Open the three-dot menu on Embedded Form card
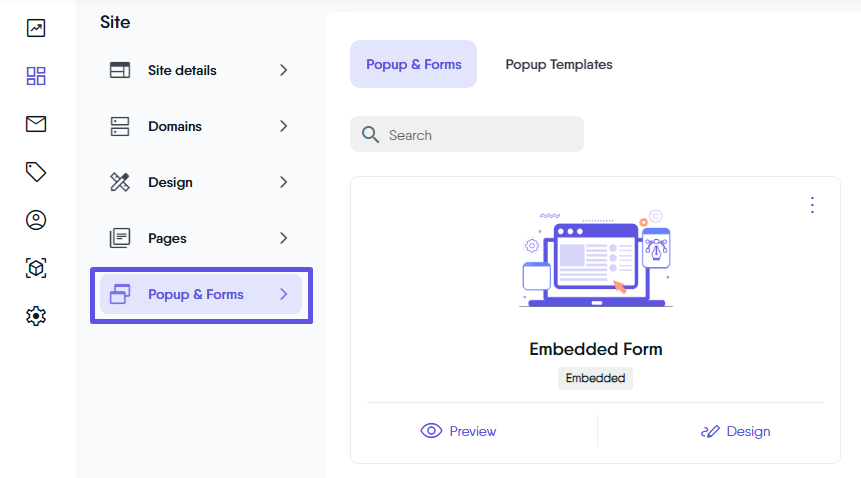The image size is (861, 478). [812, 205]
